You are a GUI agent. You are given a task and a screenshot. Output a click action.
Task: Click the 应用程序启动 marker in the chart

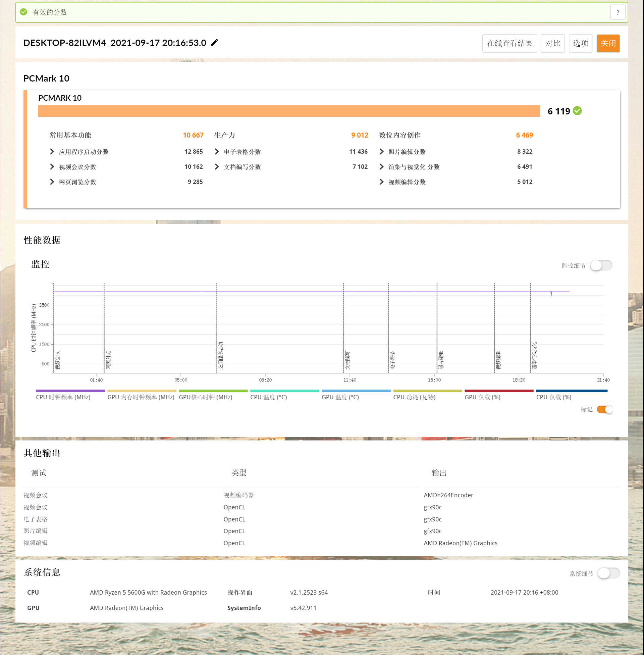tap(221, 356)
